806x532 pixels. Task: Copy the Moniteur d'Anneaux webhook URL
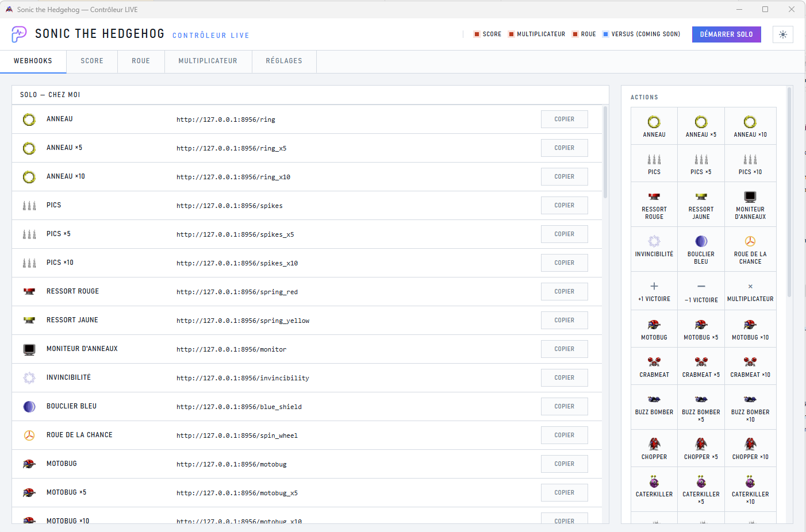click(565, 349)
